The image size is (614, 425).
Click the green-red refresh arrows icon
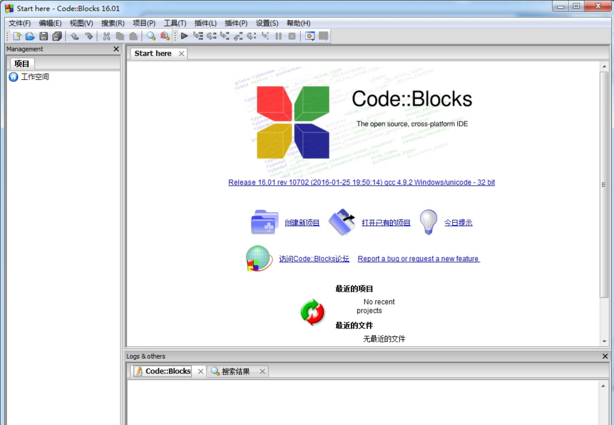(x=312, y=312)
